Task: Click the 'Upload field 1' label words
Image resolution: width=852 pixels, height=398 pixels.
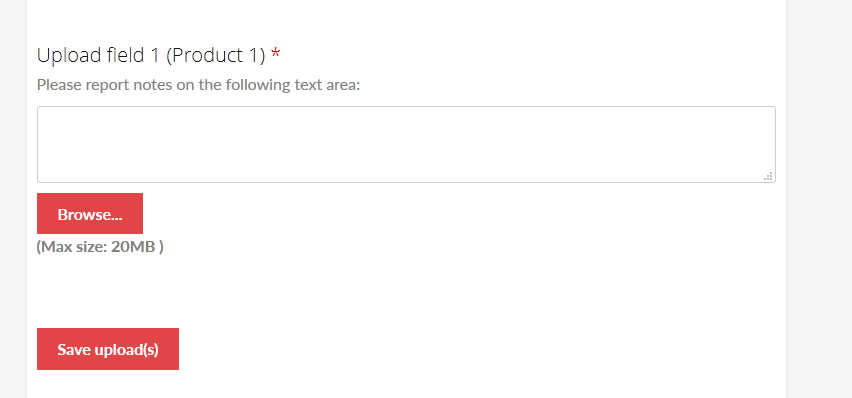Action: pyautogui.click(x=99, y=55)
